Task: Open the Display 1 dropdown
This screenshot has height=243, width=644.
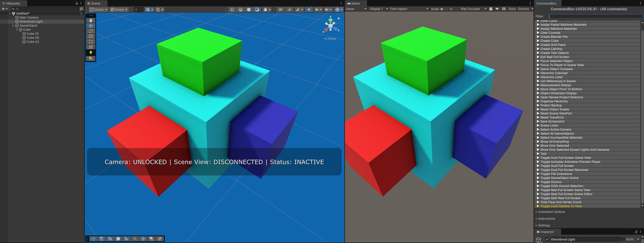Action: (x=378, y=9)
